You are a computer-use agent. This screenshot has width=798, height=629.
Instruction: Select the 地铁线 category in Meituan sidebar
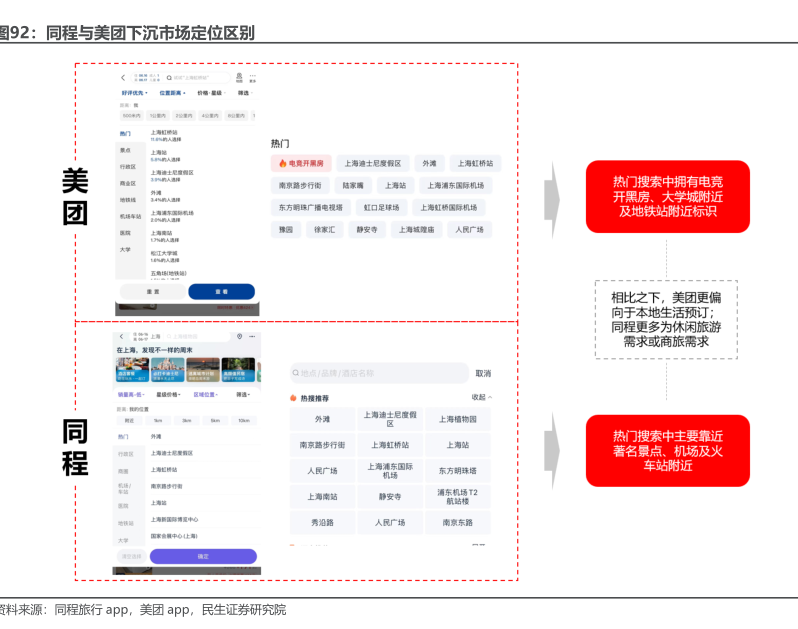(x=128, y=200)
